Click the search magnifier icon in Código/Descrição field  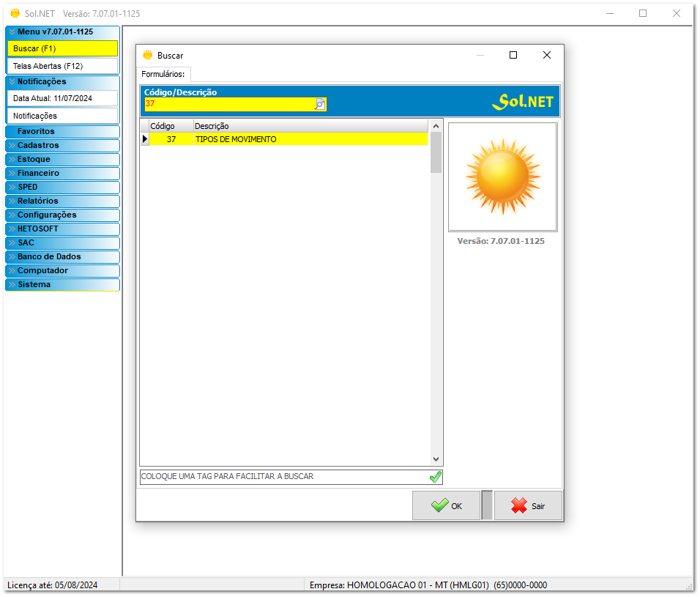click(x=320, y=104)
